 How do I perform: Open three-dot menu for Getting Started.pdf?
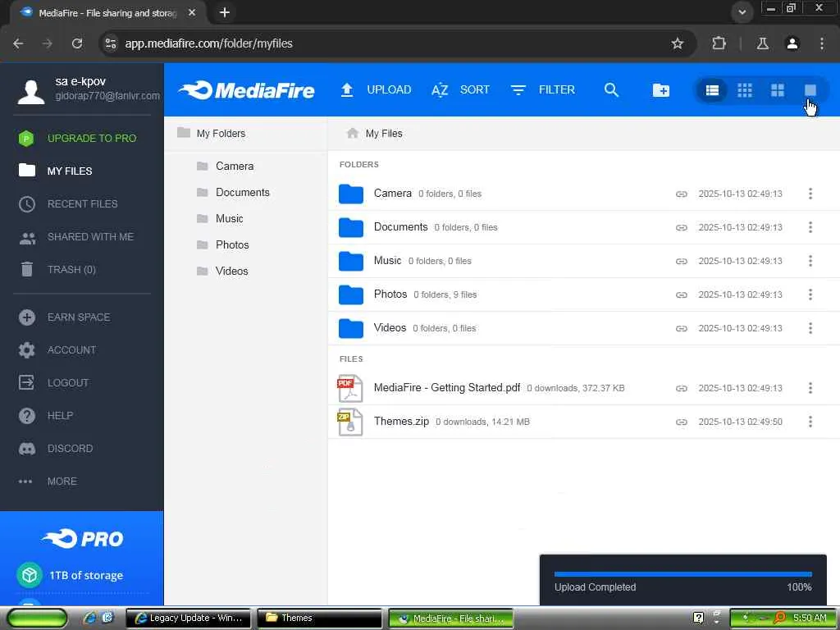(x=810, y=388)
